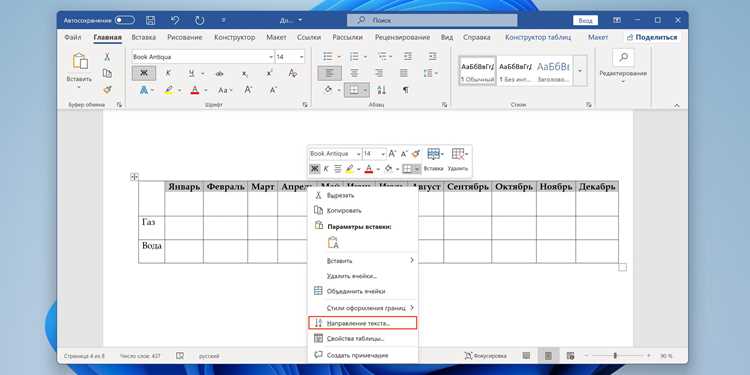750x375 pixels.
Task: Click the ribbon Decrease Font Size icon
Action: (273, 90)
